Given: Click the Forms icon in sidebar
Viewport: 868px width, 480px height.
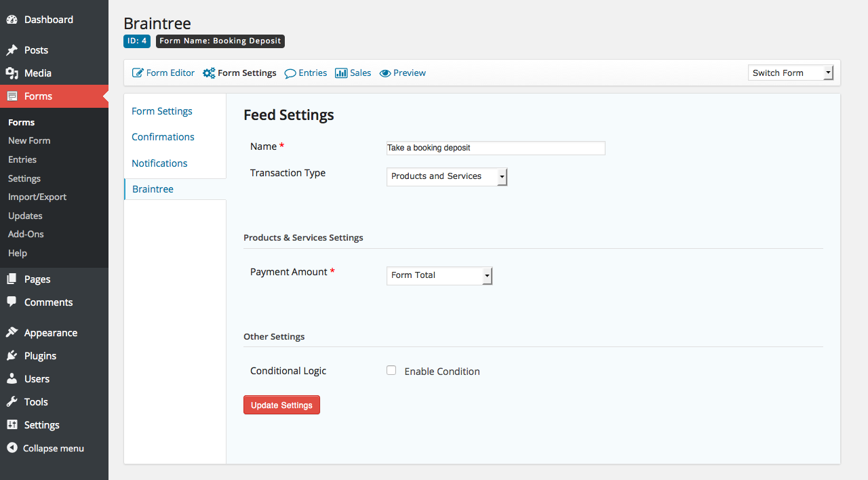Looking at the screenshot, I should (12, 96).
